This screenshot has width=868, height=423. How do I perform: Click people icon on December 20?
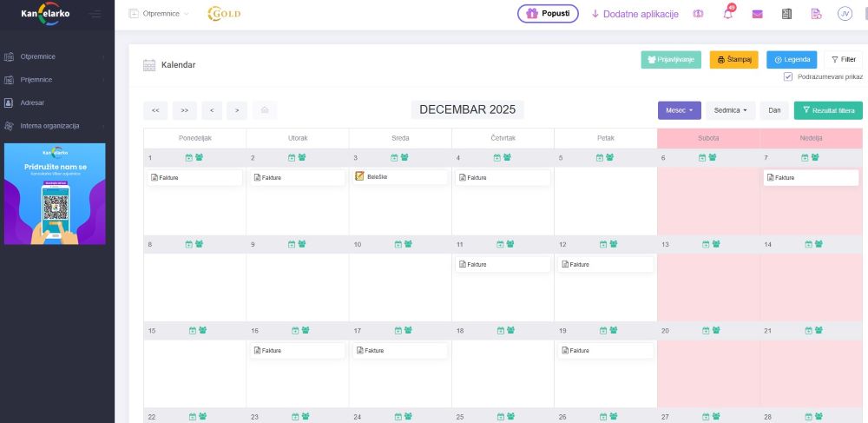[x=716, y=331]
